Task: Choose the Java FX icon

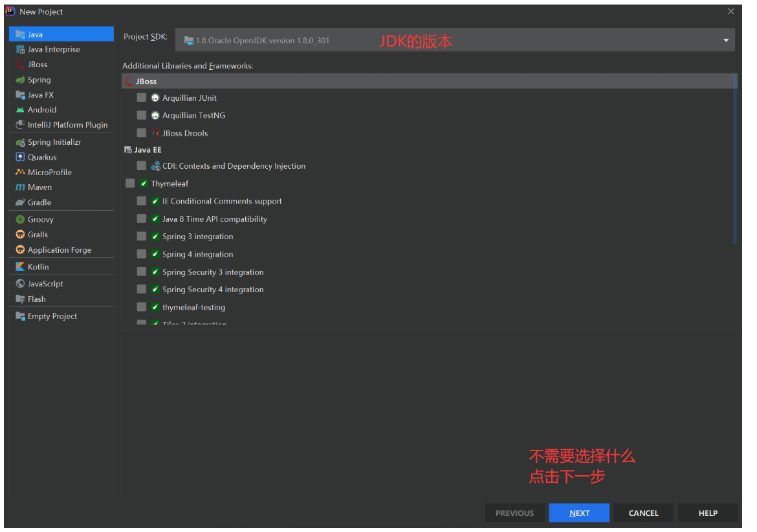Action: [x=20, y=95]
